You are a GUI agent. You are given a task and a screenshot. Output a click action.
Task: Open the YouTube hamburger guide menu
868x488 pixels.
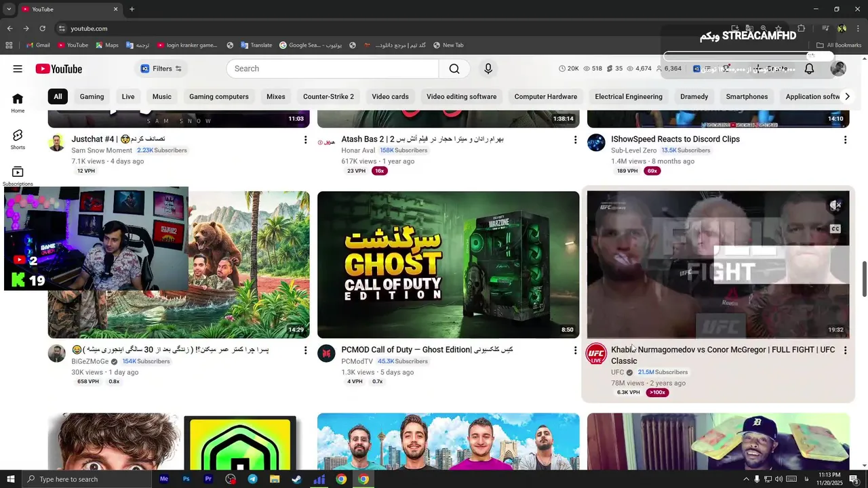pos(18,68)
